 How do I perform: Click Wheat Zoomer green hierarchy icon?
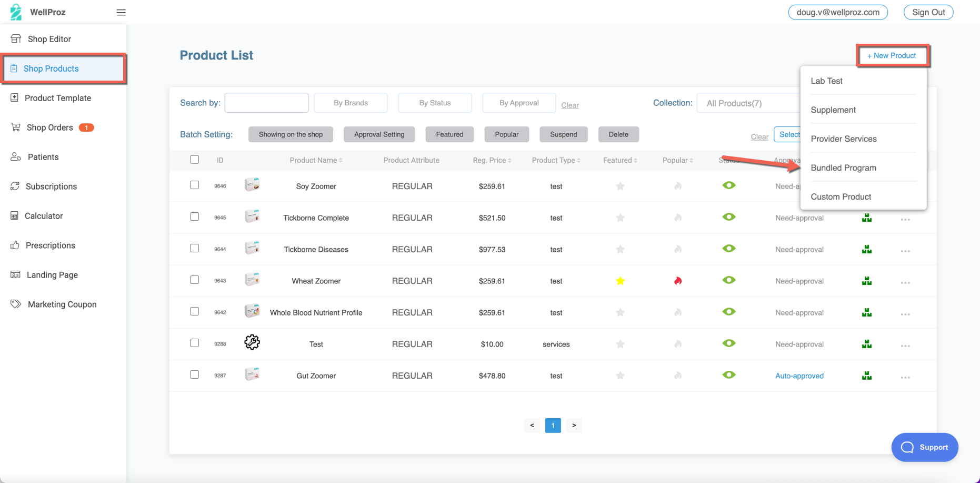[867, 281]
